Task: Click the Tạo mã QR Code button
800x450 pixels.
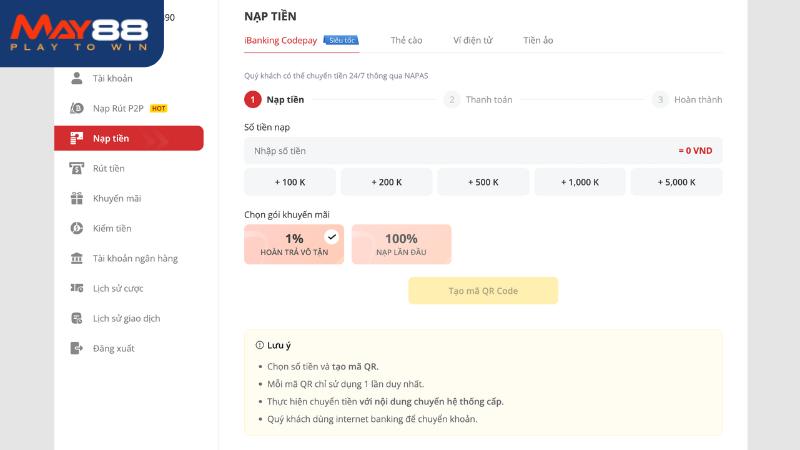Action: (483, 291)
